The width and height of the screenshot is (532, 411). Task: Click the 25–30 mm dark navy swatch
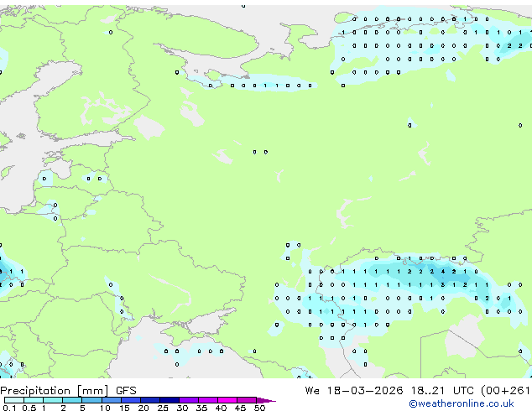pyautogui.click(x=170, y=400)
